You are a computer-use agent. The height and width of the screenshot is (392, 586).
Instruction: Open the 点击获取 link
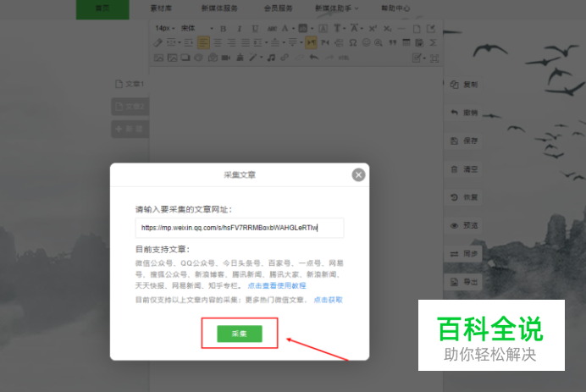tap(328, 300)
